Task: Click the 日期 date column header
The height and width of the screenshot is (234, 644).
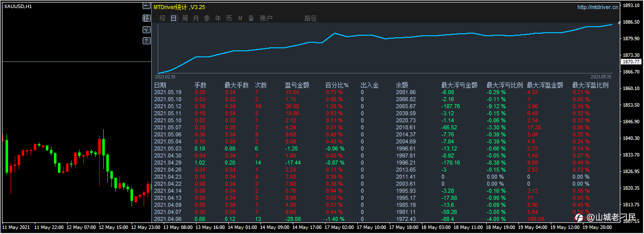Action: (x=160, y=85)
